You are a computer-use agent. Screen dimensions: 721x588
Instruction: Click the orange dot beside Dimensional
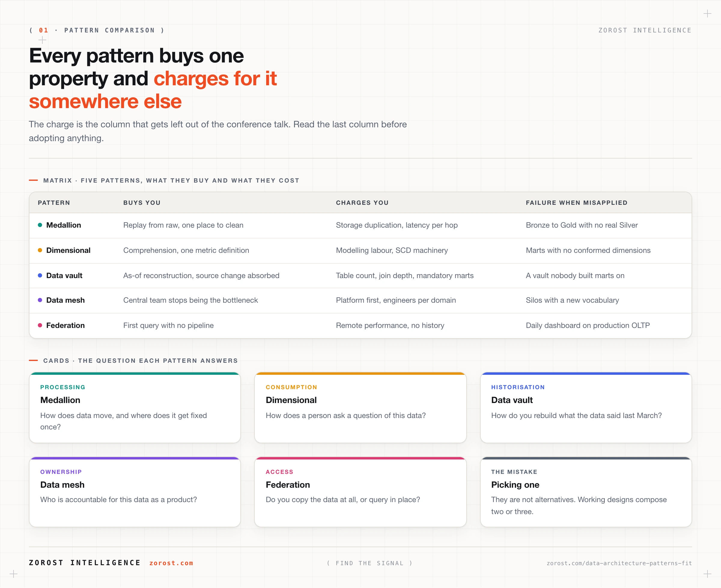point(40,250)
